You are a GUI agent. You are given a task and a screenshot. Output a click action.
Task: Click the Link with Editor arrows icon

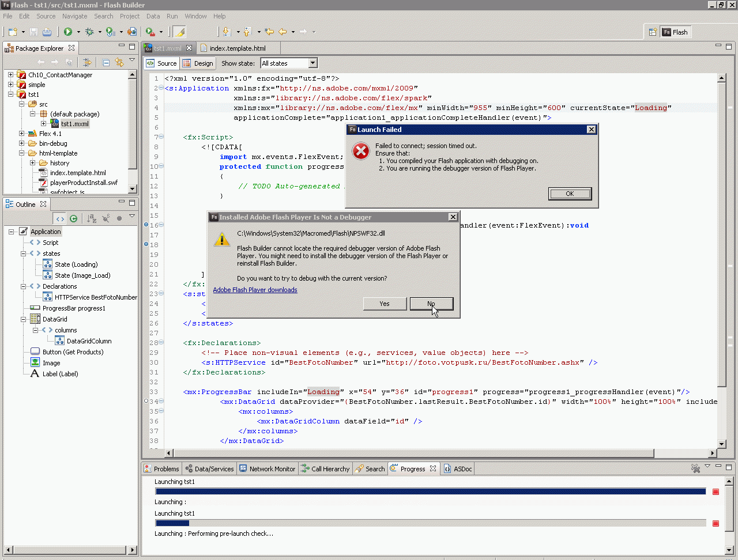tap(119, 62)
